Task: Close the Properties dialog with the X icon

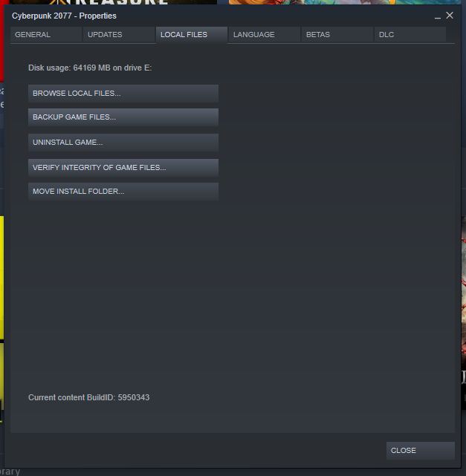Action: coord(450,16)
